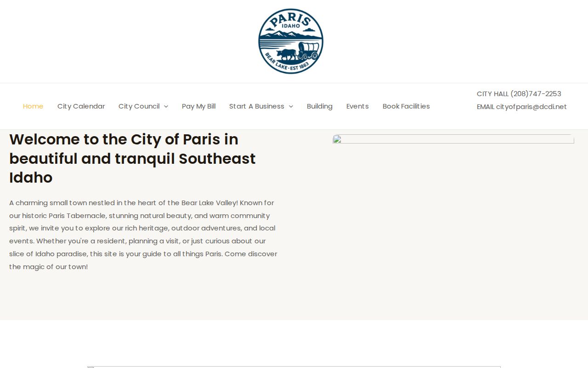The height and width of the screenshot is (368, 588).
Task: Open the Events page
Action: pos(357,106)
